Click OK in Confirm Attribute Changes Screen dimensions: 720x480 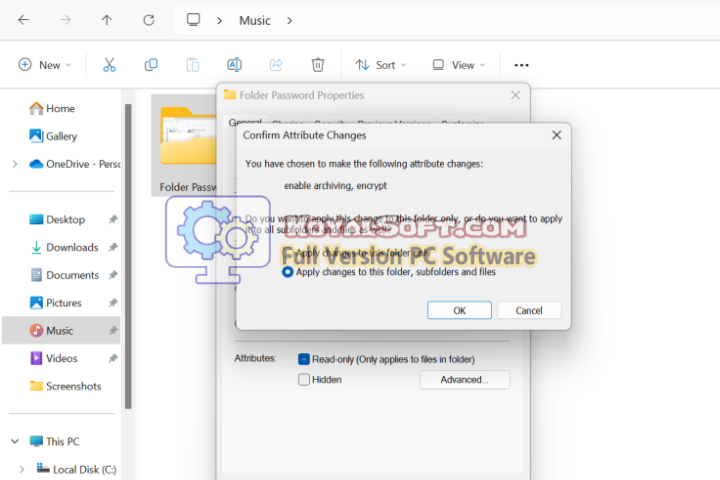[x=459, y=311]
